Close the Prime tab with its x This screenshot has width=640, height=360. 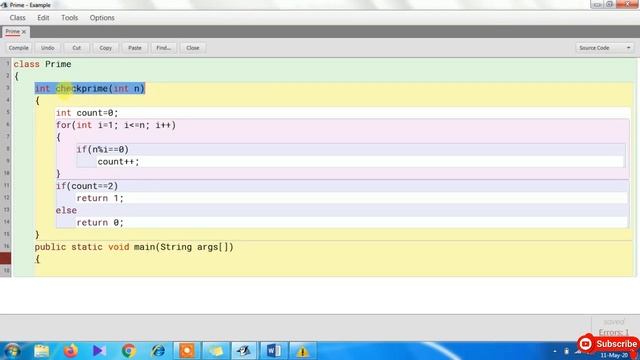tap(24, 32)
